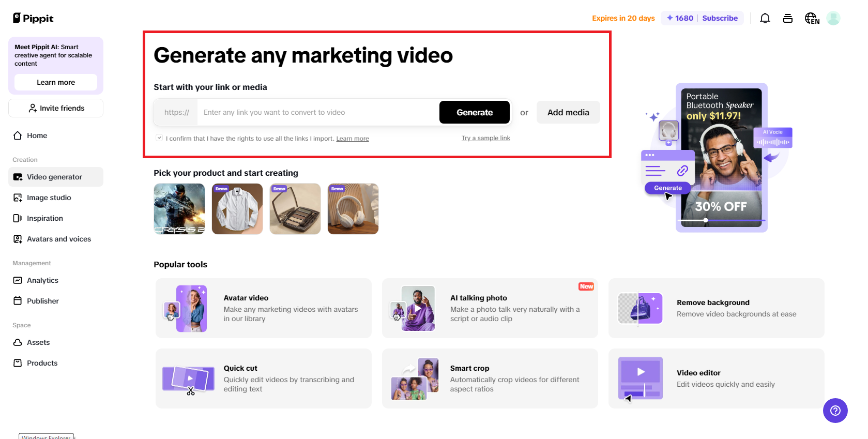Open Publisher section
Screen dimensions: 868x439
[x=56, y=301]
